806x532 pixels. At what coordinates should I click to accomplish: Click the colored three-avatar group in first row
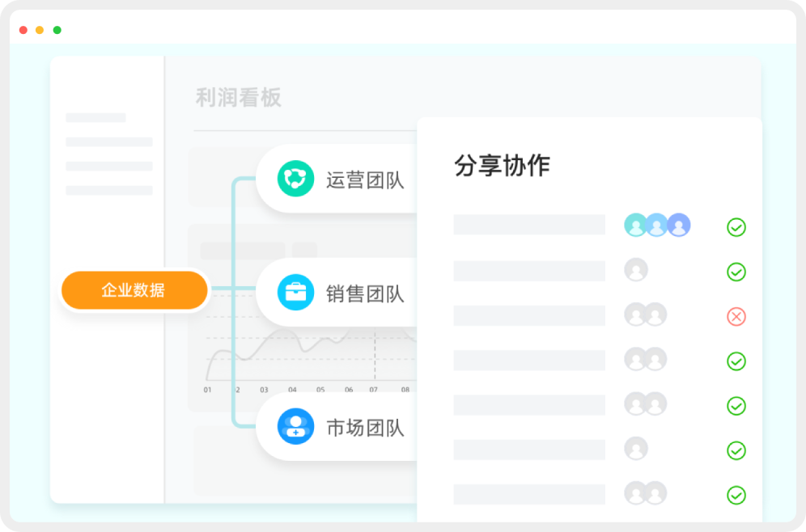(x=657, y=226)
